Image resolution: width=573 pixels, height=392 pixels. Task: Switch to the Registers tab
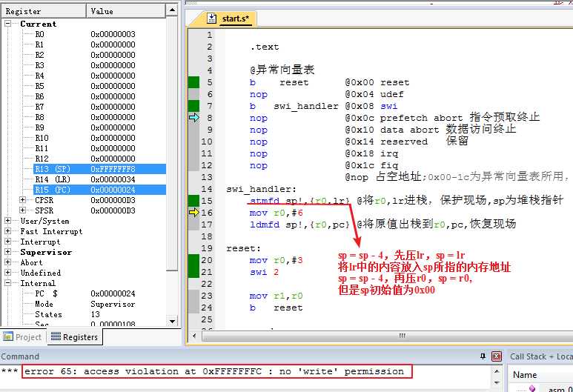75,337
